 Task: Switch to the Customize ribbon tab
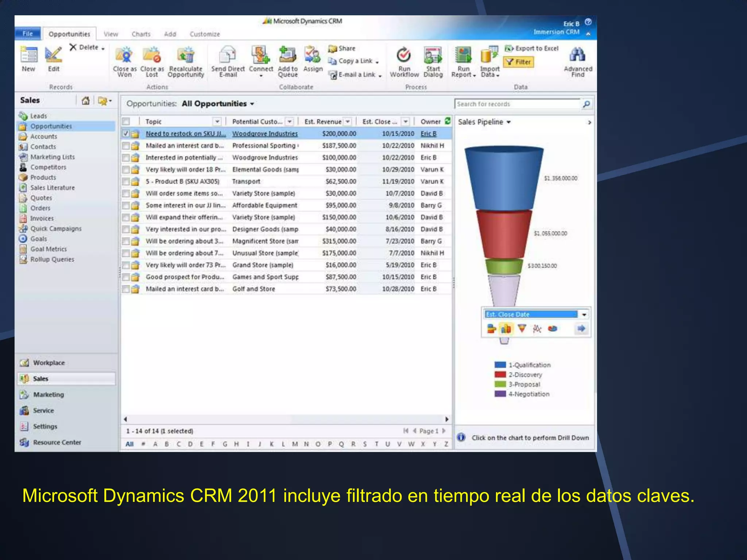[x=205, y=34]
